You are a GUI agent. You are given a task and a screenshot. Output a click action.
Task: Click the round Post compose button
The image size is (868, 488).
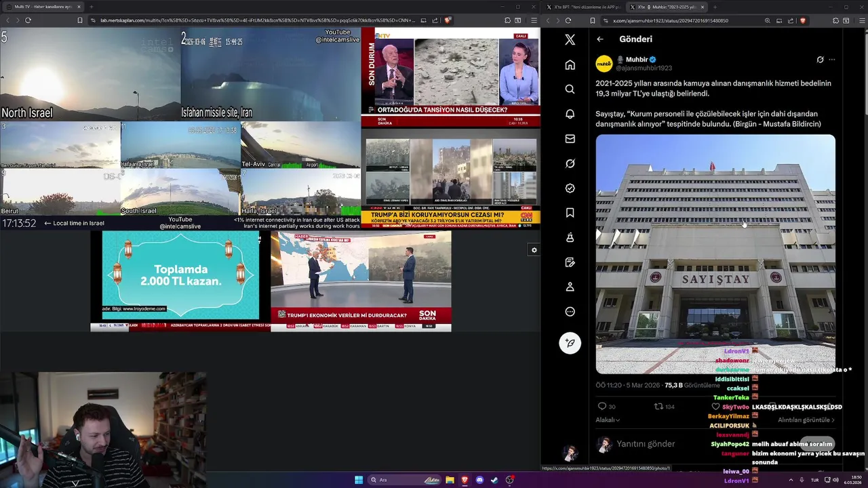pyautogui.click(x=570, y=343)
